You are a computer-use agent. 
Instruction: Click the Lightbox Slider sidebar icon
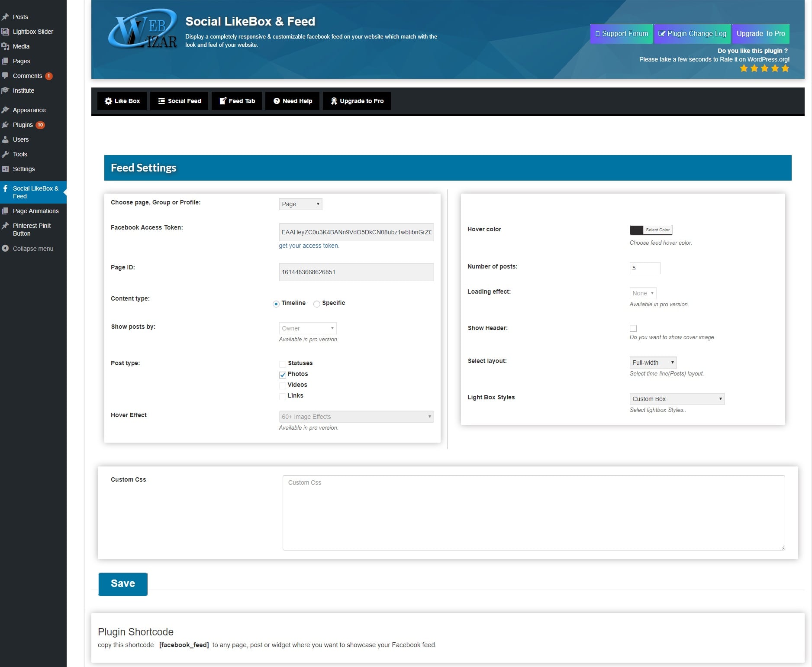pos(5,32)
